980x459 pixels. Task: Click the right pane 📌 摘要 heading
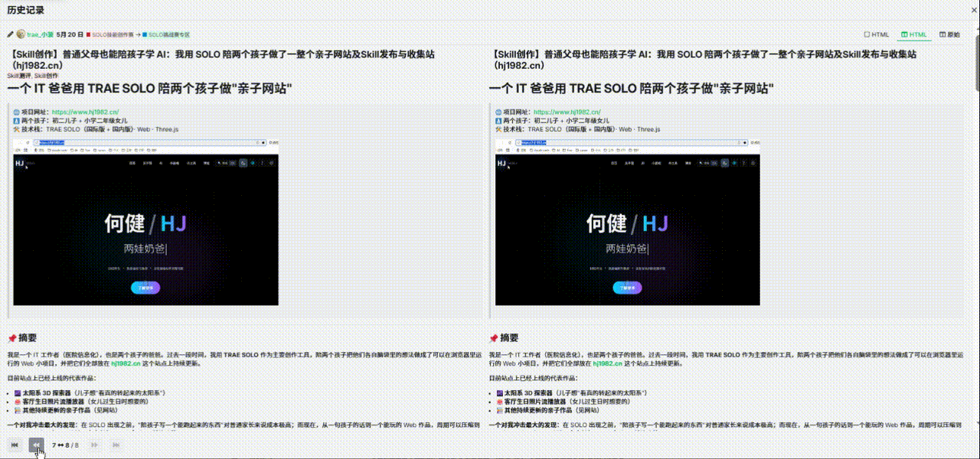pyautogui.click(x=503, y=338)
